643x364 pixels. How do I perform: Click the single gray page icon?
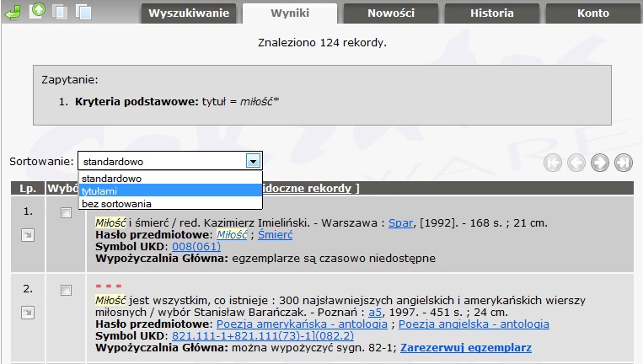[x=60, y=12]
